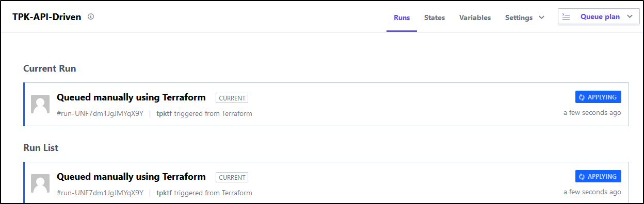Click the APPLYING status badge in Current Run
Viewport: 644px width, 204px height.
(x=598, y=97)
